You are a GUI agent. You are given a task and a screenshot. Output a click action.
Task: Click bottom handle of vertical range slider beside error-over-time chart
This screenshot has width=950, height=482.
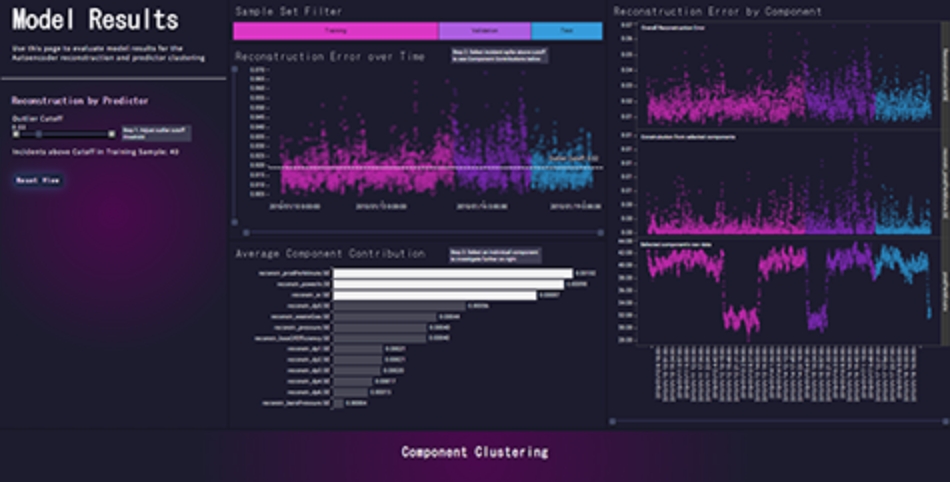tap(235, 222)
